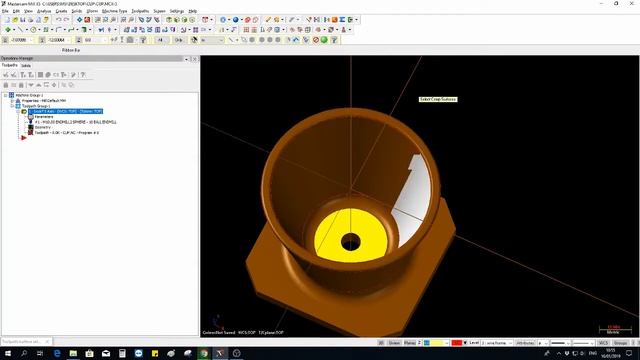This screenshot has width=640, height=360.
Task: Click the ribbon bar help question-mark icon
Action: point(334,40)
